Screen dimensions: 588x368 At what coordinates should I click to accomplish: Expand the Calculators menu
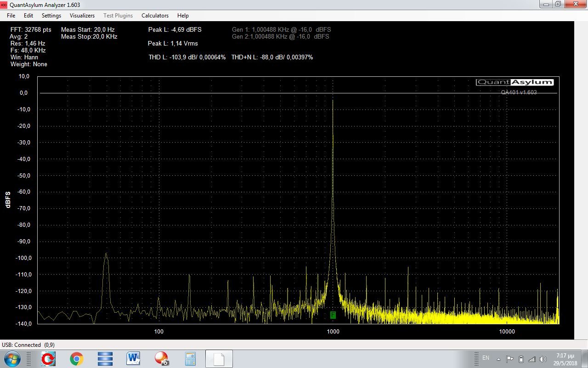tap(155, 16)
